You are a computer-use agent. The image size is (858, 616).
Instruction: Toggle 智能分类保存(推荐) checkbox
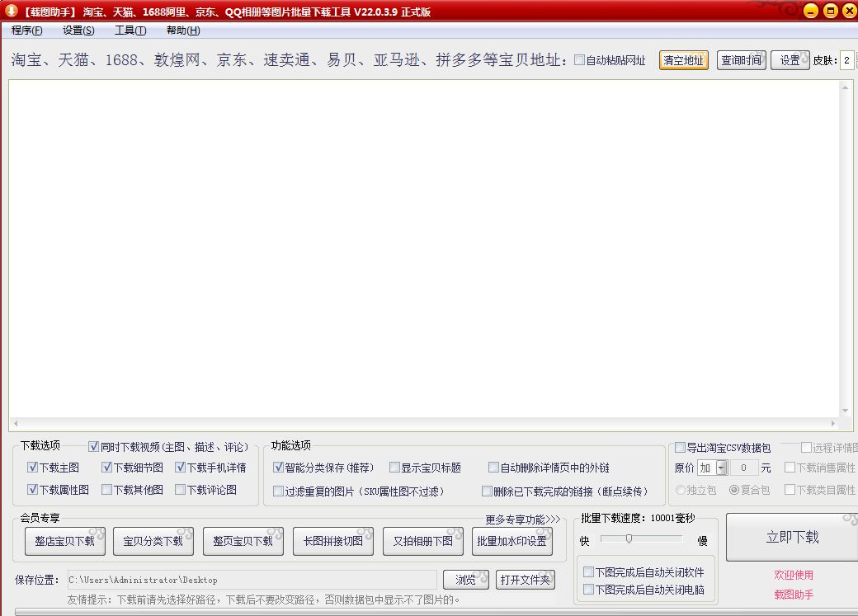click(278, 468)
